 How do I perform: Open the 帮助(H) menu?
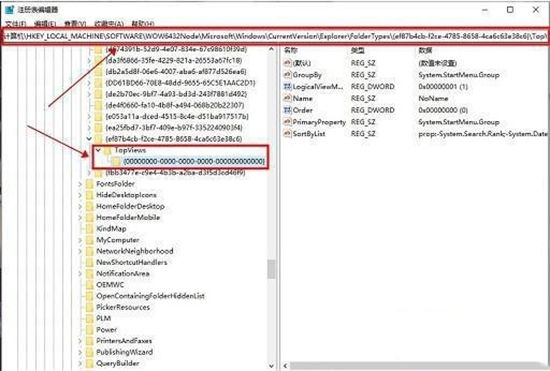pyautogui.click(x=143, y=24)
